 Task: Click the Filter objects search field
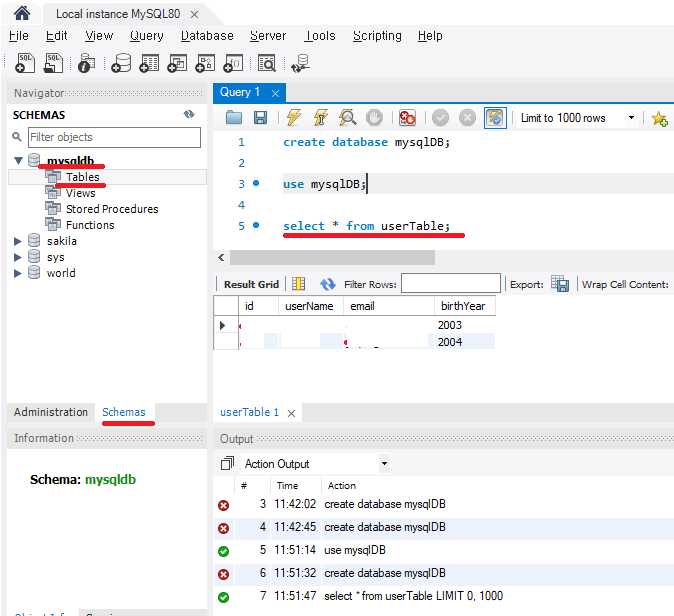point(114,137)
